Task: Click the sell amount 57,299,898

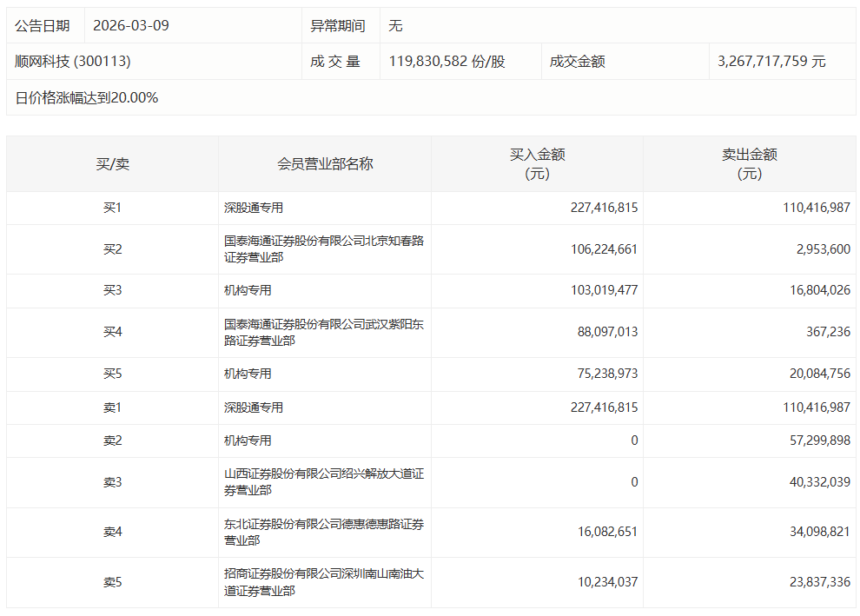Action: point(816,440)
